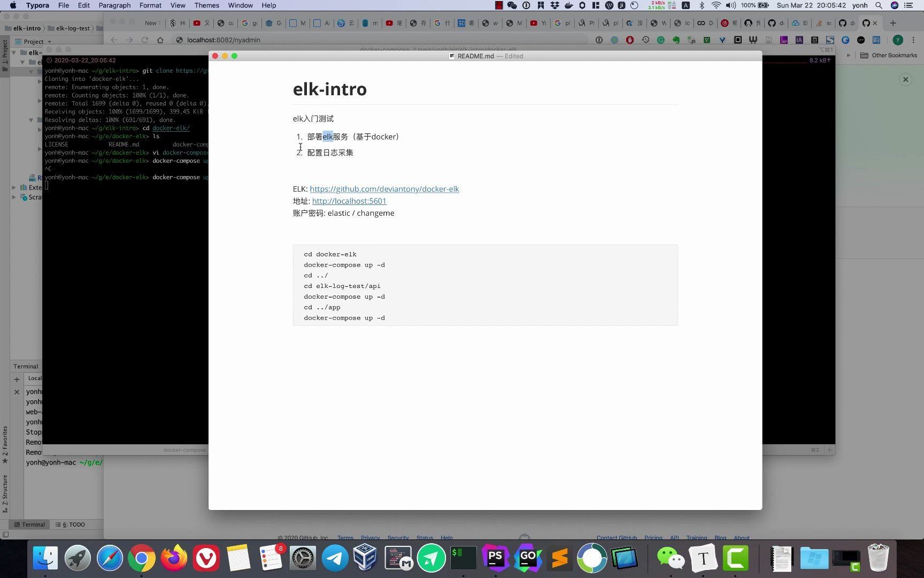Open a new Chrome tab with plus
Image resolution: width=924 pixels, height=578 pixels.
[x=892, y=23]
